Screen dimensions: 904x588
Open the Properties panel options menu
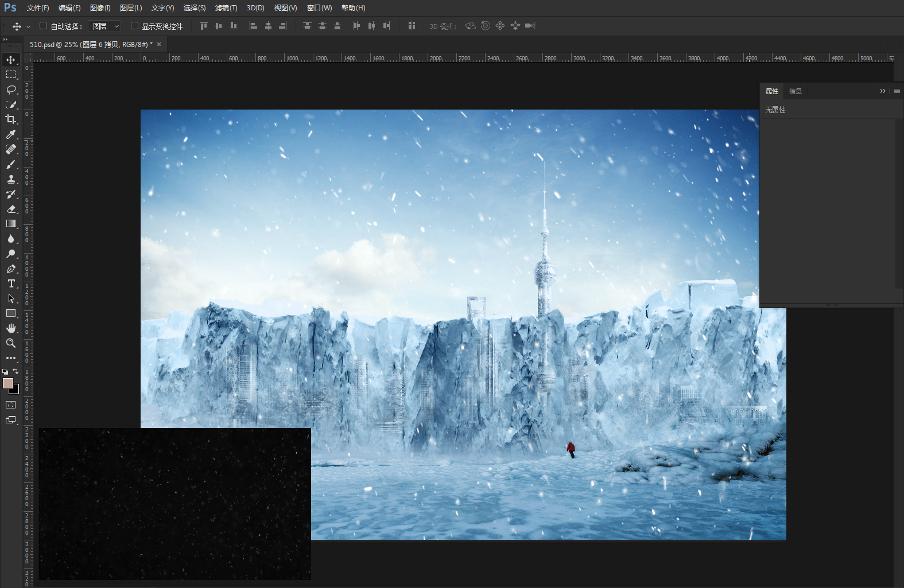[x=897, y=91]
